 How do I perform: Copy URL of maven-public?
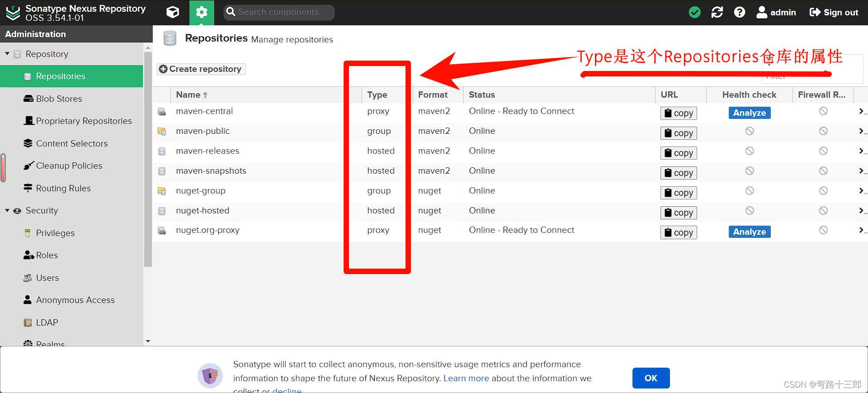[679, 133]
